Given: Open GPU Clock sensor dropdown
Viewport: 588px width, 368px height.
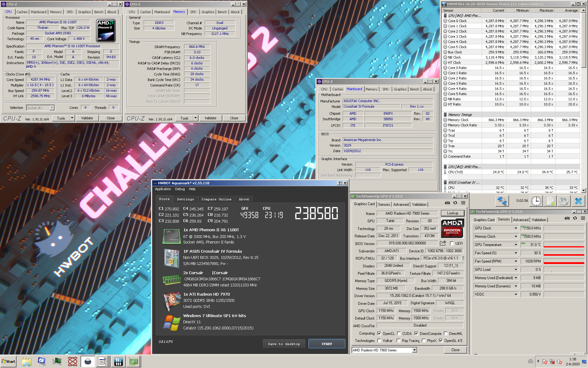Looking at the screenshot, I should [x=516, y=228].
